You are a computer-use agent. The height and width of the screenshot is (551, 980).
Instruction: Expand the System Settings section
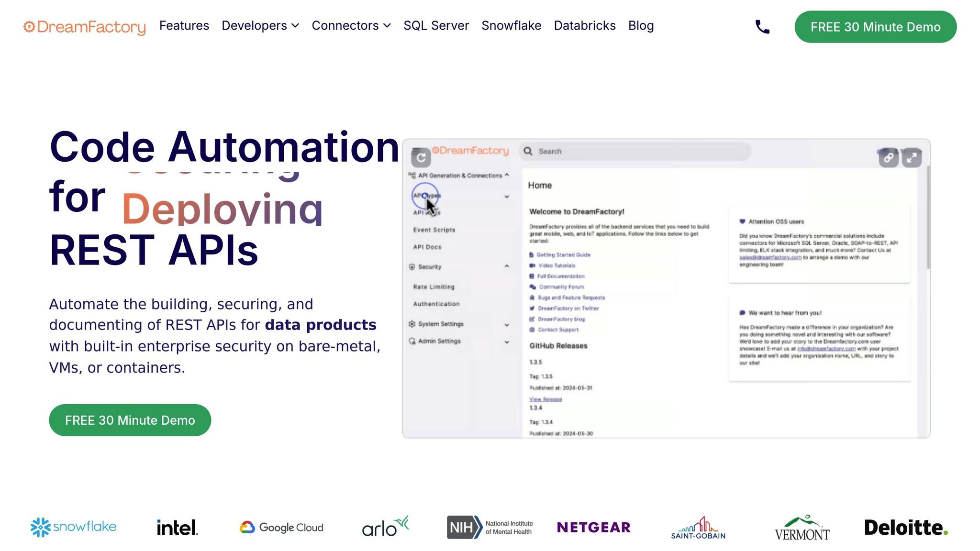pos(507,325)
